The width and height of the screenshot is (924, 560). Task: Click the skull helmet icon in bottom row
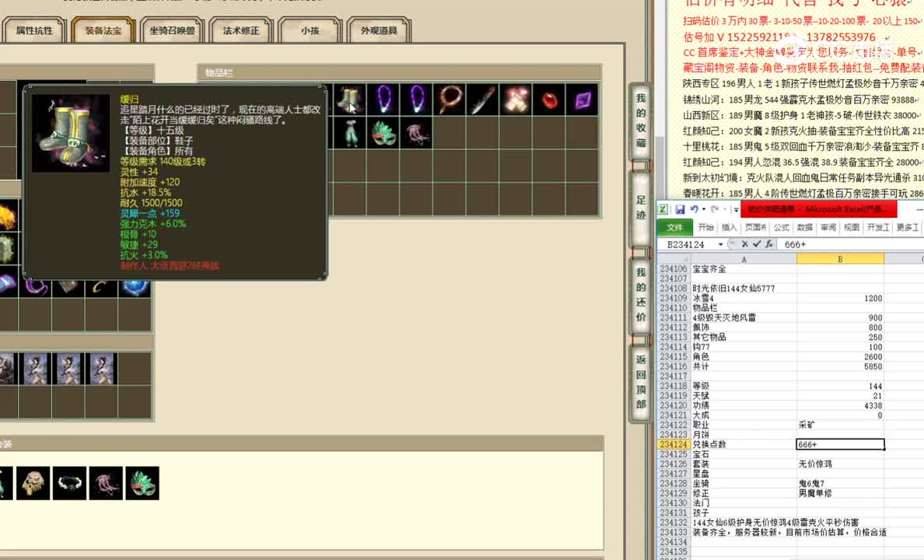pos(33,483)
